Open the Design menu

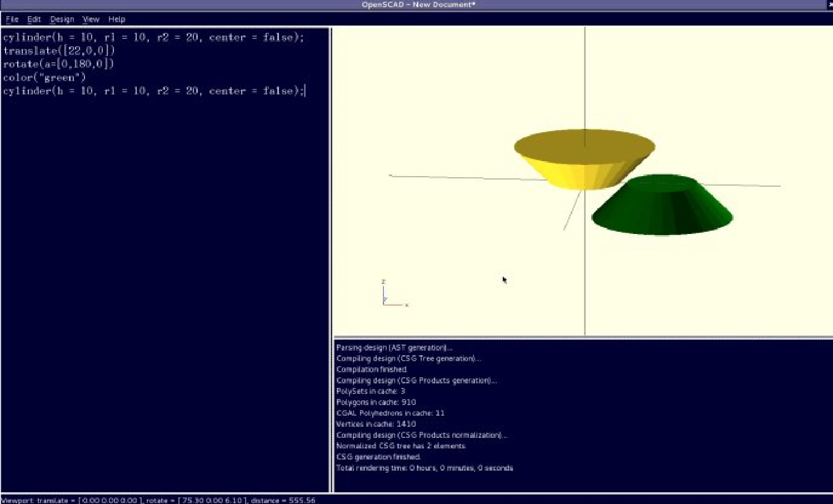click(62, 19)
